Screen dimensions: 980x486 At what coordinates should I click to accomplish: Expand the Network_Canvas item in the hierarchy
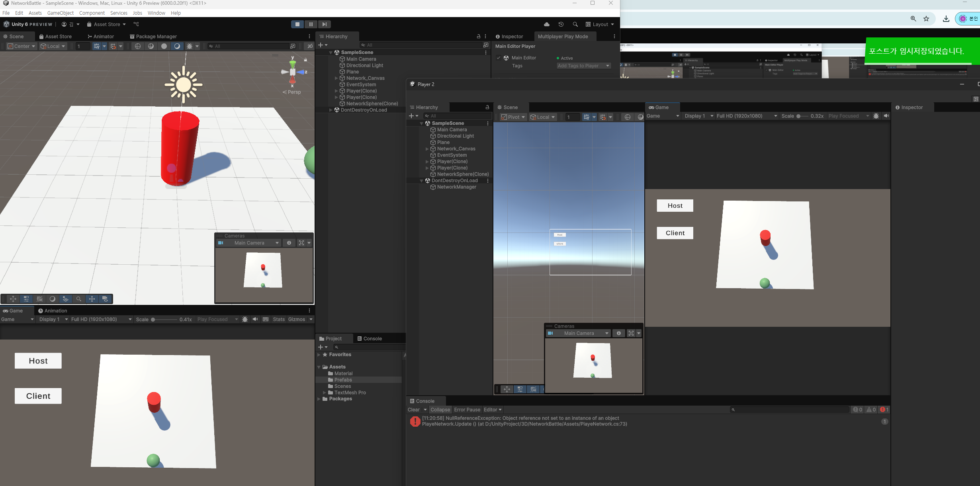click(x=336, y=78)
